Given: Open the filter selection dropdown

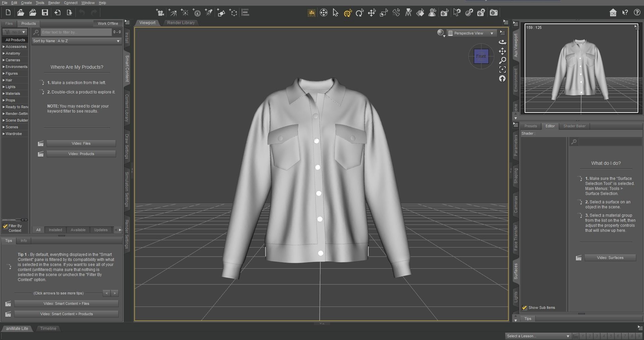Looking at the screenshot, I should [15, 32].
